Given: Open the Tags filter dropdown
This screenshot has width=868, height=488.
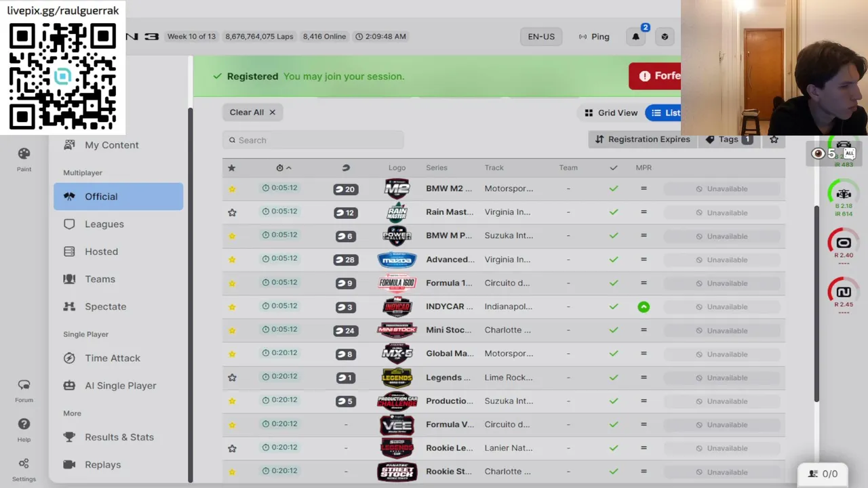Looking at the screenshot, I should (x=729, y=140).
